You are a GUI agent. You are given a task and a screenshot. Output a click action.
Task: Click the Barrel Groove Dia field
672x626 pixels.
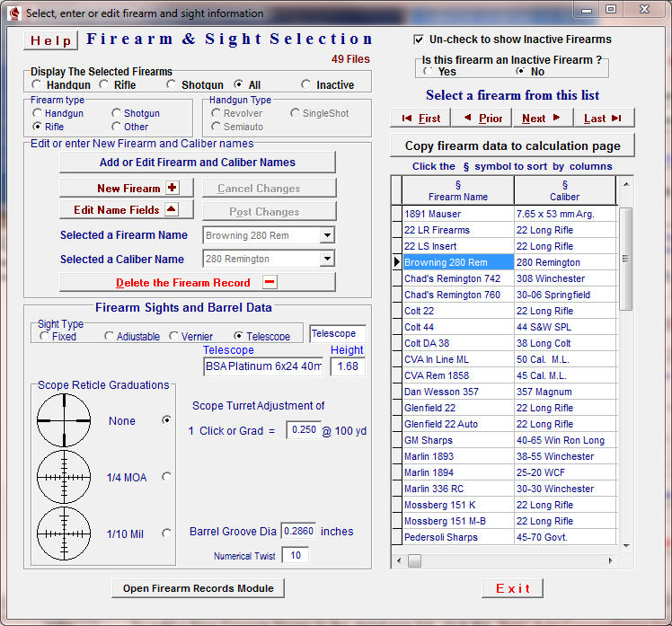[298, 532]
